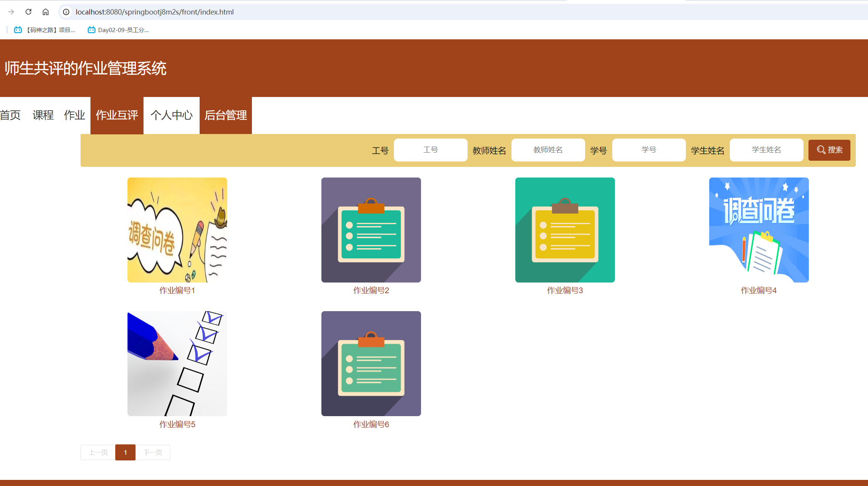This screenshot has height=486, width=868.
Task: Click the 作业编号3 link text
Action: pos(565,291)
